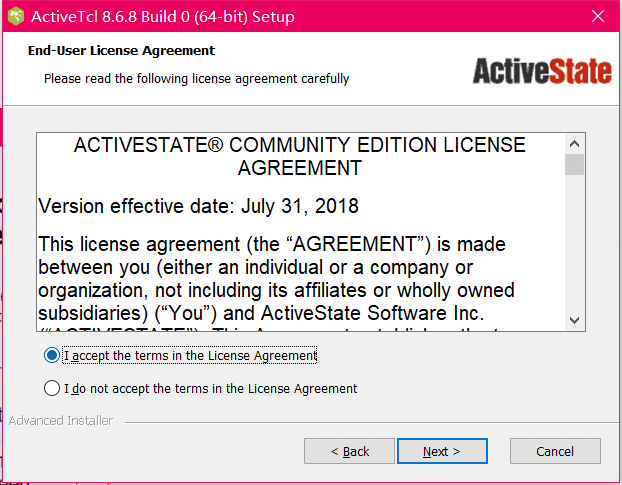The width and height of the screenshot is (622, 485).
Task: Select "I do not accept the terms" radio button
Action: click(52, 388)
